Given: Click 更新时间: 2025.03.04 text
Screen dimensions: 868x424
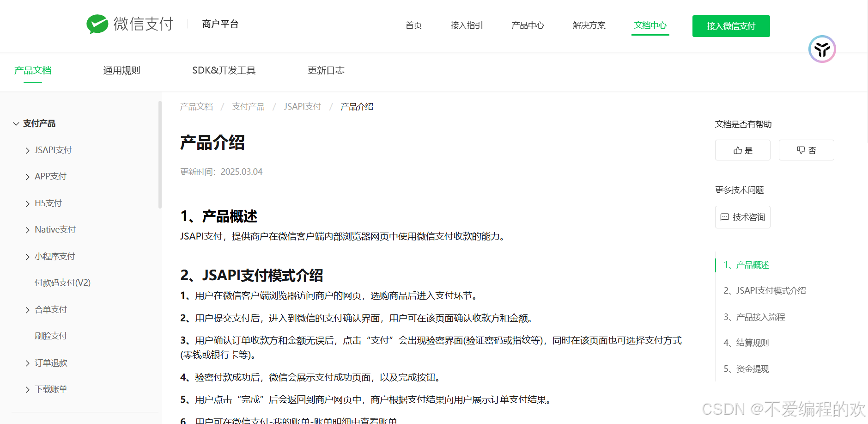Looking at the screenshot, I should point(221,172).
